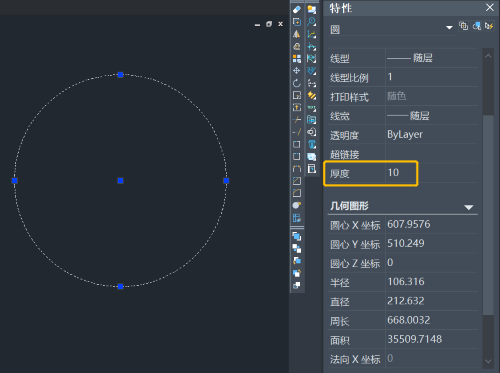Toggle PICKADD mode in properties panel
Screen dimensions: 500x373
pos(464,26)
